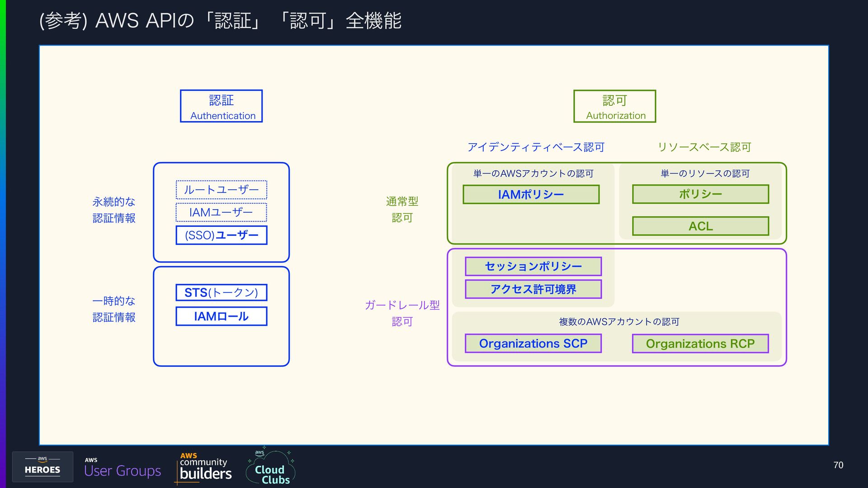The image size is (868, 488).
Task: Click the STS(トークン) box
Action: (x=221, y=292)
